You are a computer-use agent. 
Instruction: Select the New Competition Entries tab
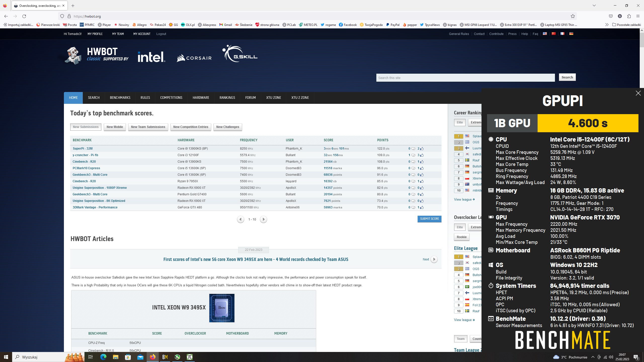tap(191, 127)
